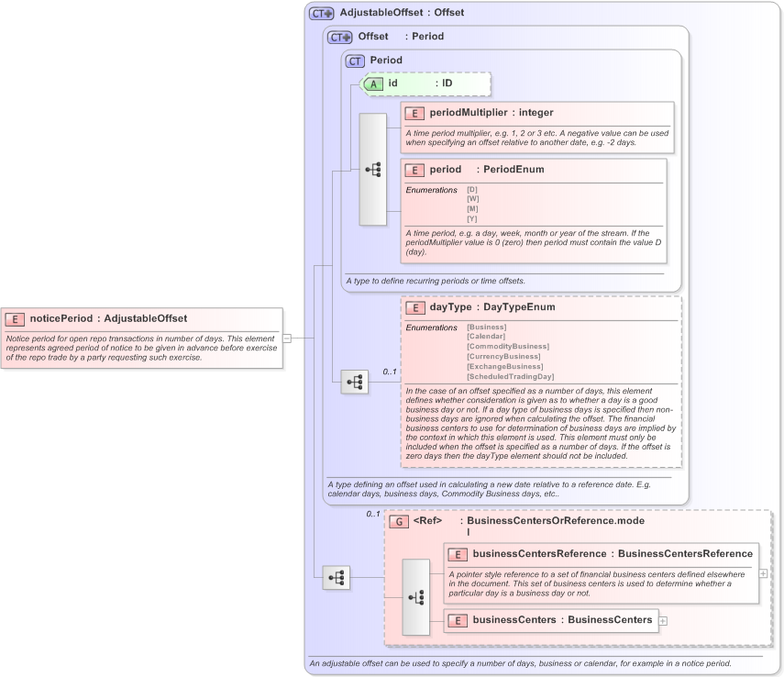Click the Enumerations label under DayTypeEnum
Image resolution: width=784 pixels, height=677 pixels.
coord(432,327)
